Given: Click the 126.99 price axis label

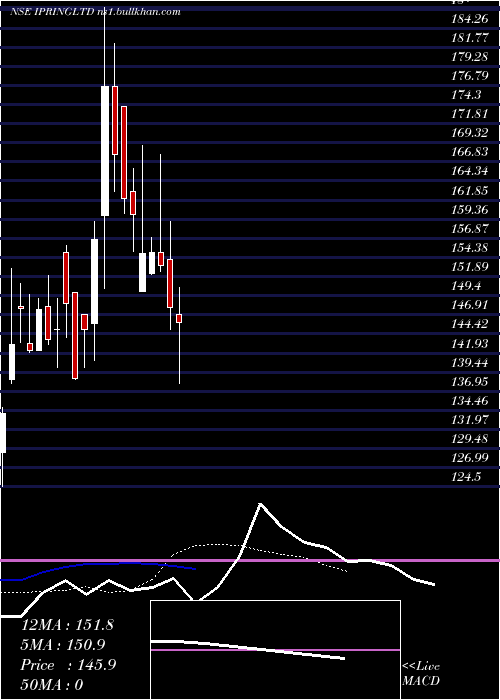Looking at the screenshot, I should pyautogui.click(x=470, y=458).
